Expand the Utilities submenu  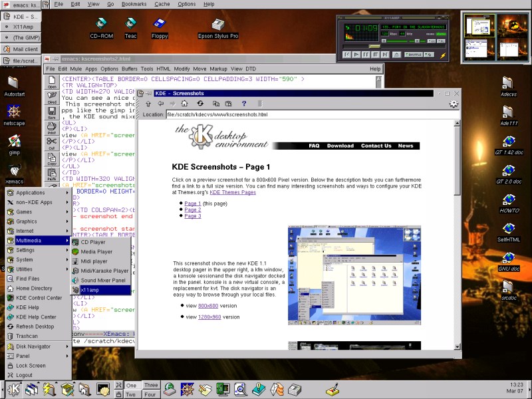39,269
